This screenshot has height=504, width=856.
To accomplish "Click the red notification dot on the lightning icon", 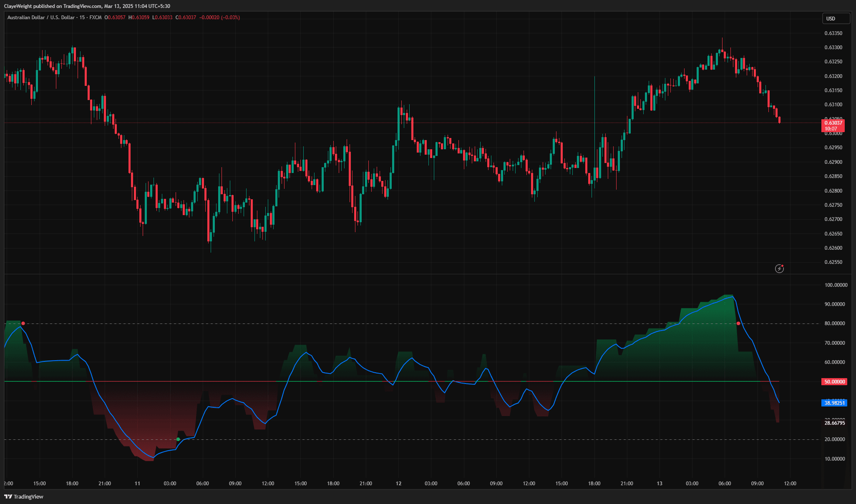I will tap(783, 266).
